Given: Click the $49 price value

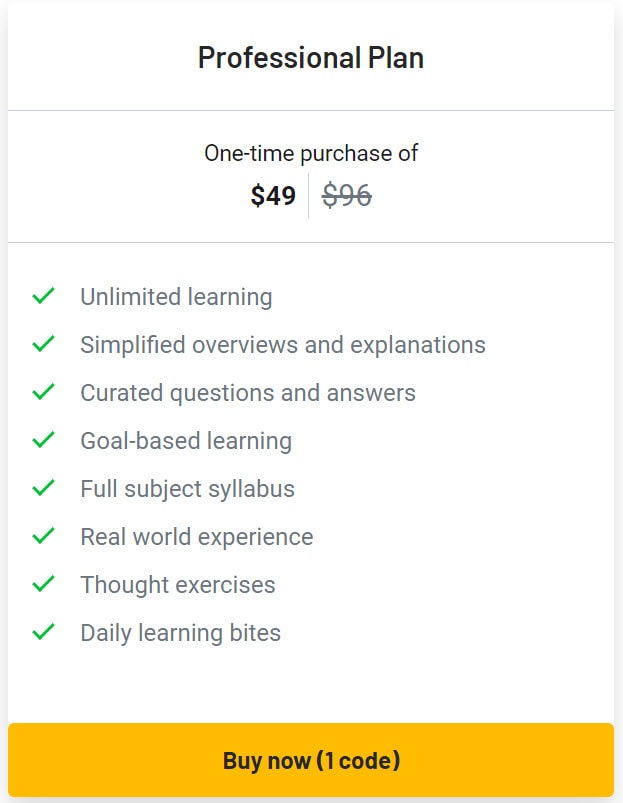Looking at the screenshot, I should coord(272,196).
